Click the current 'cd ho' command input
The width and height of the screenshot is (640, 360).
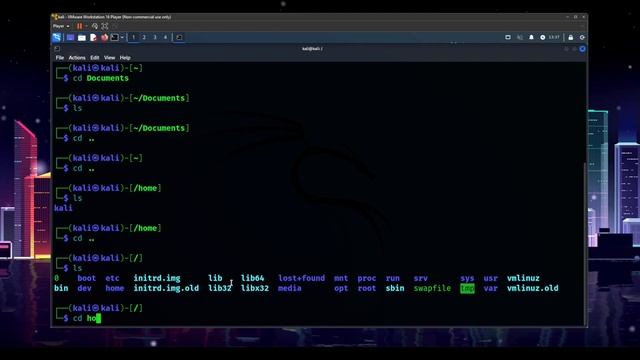pyautogui.click(x=86, y=318)
